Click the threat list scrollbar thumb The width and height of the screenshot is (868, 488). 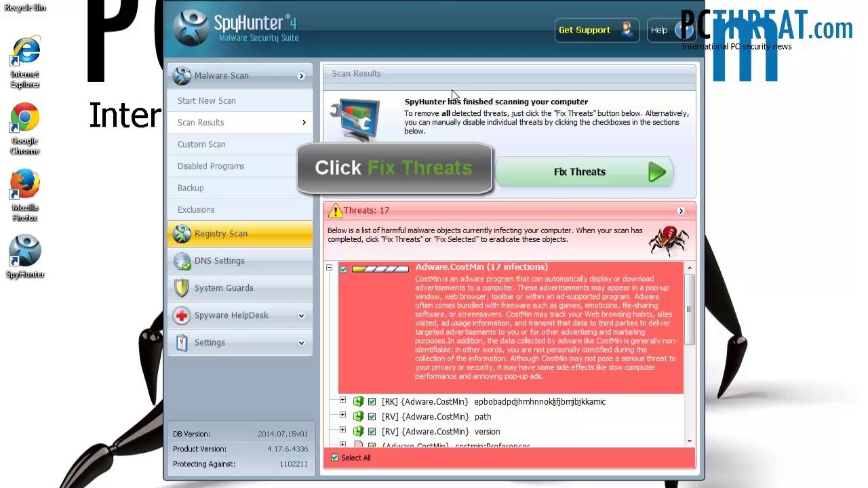coord(689,310)
